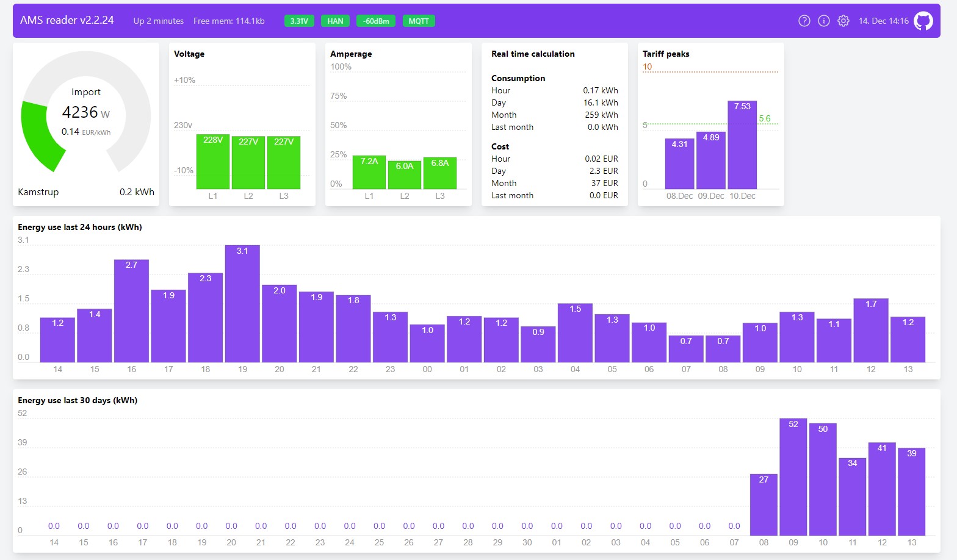
Task: Click the 3.31V status badge
Action: pyautogui.click(x=299, y=21)
